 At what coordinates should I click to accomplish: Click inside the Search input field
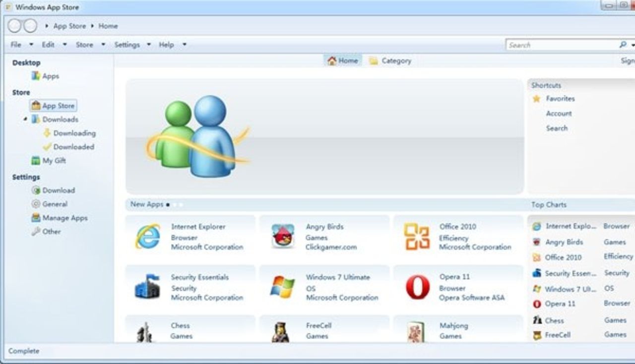pyautogui.click(x=556, y=45)
